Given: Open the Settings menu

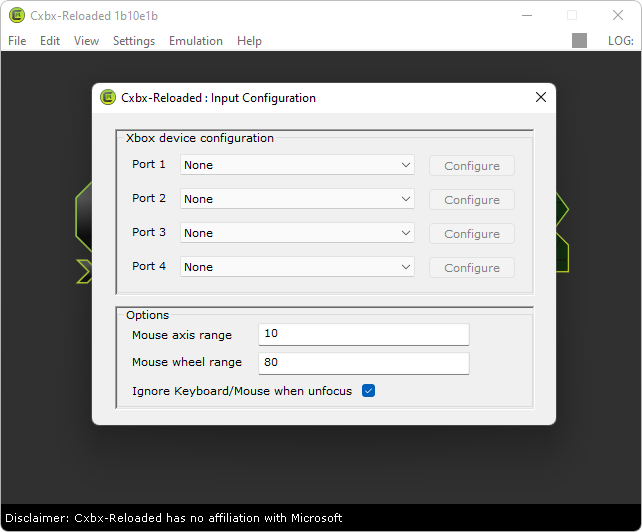Looking at the screenshot, I should tap(134, 41).
